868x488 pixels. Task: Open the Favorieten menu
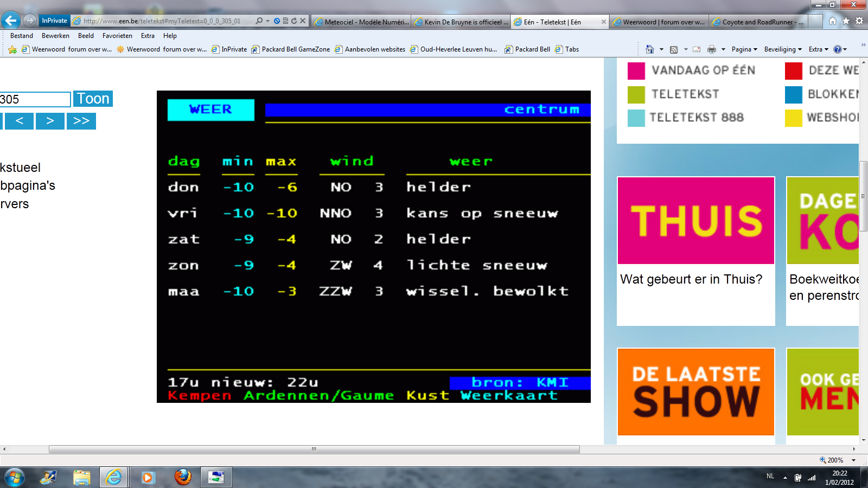(x=117, y=36)
